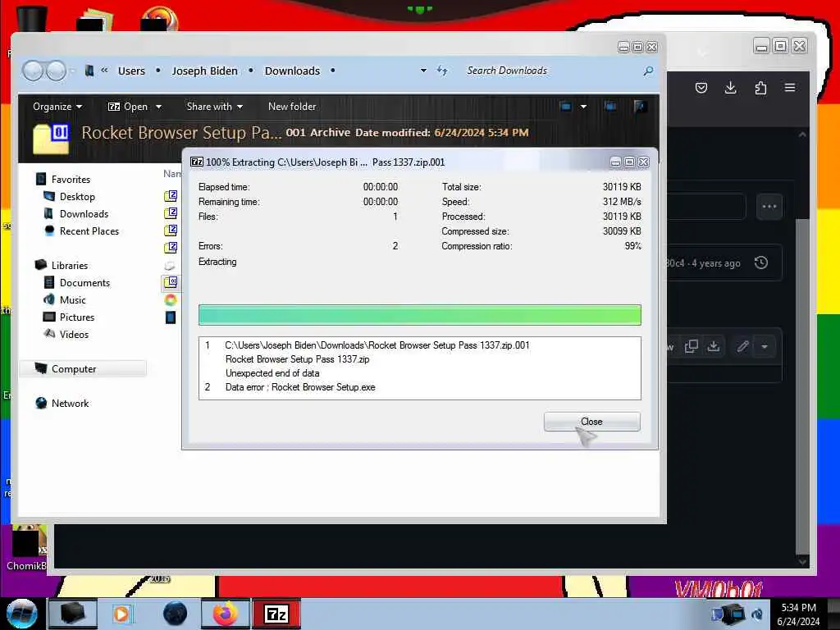840x630 pixels.
Task: Open media player taskbar icon
Action: [122, 614]
